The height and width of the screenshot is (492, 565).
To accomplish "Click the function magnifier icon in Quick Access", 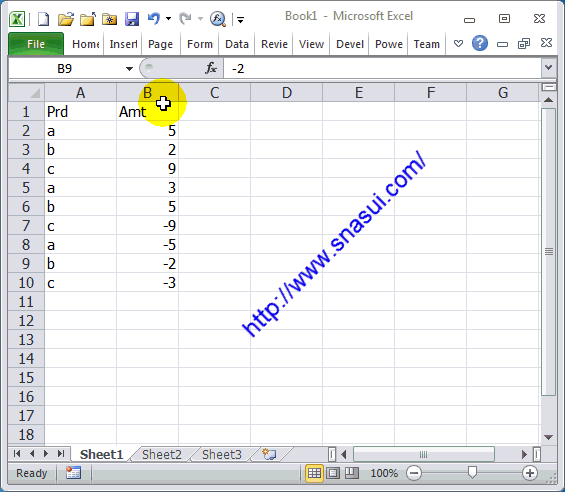I will point(218,19).
